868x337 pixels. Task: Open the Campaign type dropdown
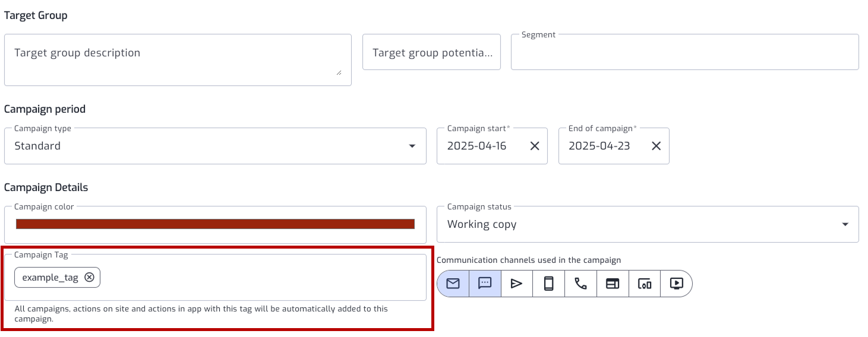215,146
